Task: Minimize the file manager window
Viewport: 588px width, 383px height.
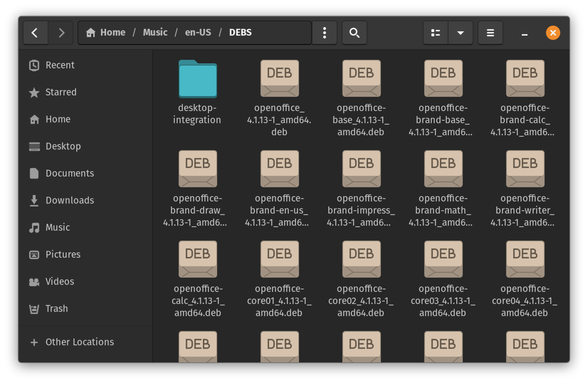Action: 524,34
